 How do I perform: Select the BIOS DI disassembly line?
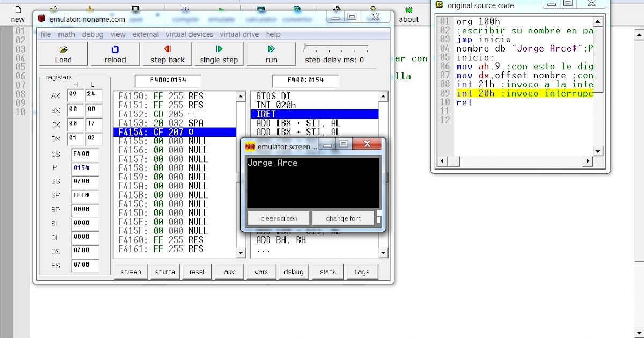tap(314, 96)
